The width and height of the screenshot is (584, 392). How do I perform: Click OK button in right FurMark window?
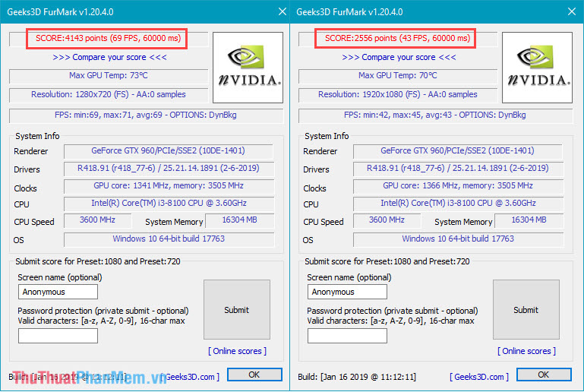(544, 375)
